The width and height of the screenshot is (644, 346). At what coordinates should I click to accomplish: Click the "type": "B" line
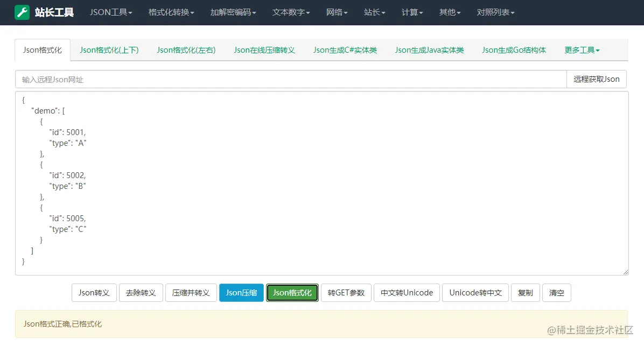pos(68,186)
